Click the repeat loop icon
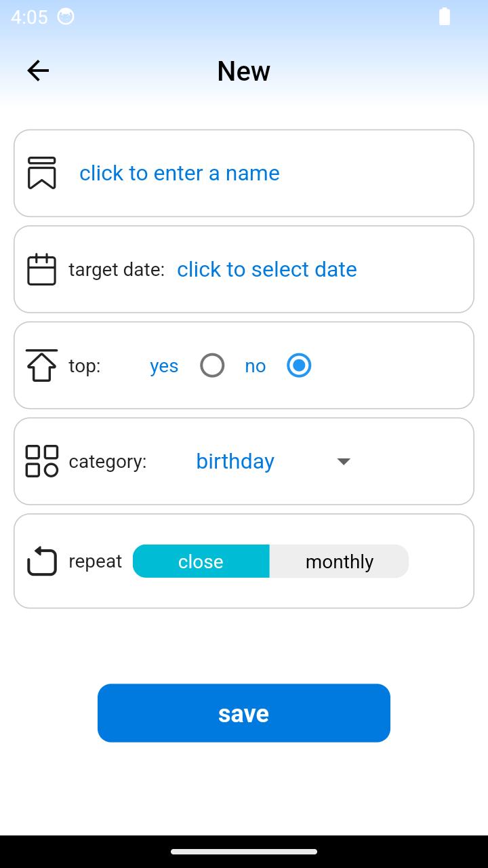This screenshot has height=868, width=488. pos(42,561)
